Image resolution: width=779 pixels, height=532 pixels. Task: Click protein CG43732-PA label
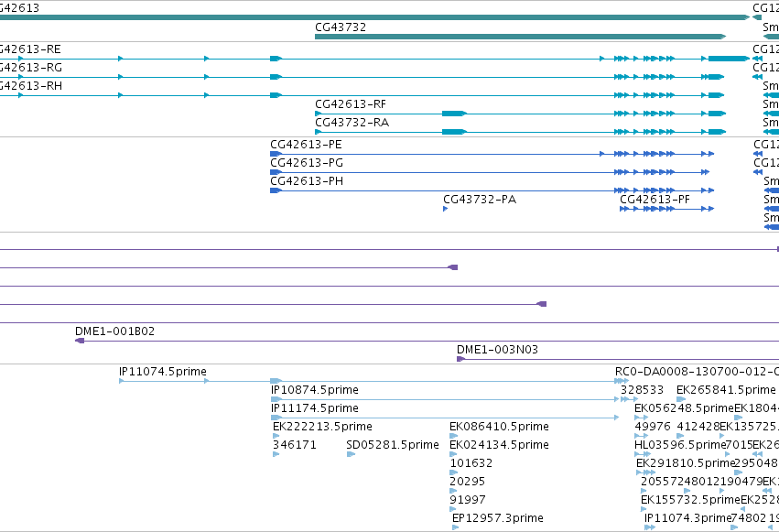480,200
